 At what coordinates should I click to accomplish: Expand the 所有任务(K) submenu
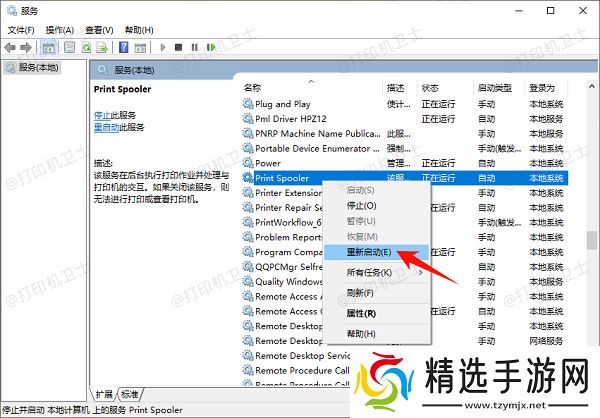click(x=377, y=273)
